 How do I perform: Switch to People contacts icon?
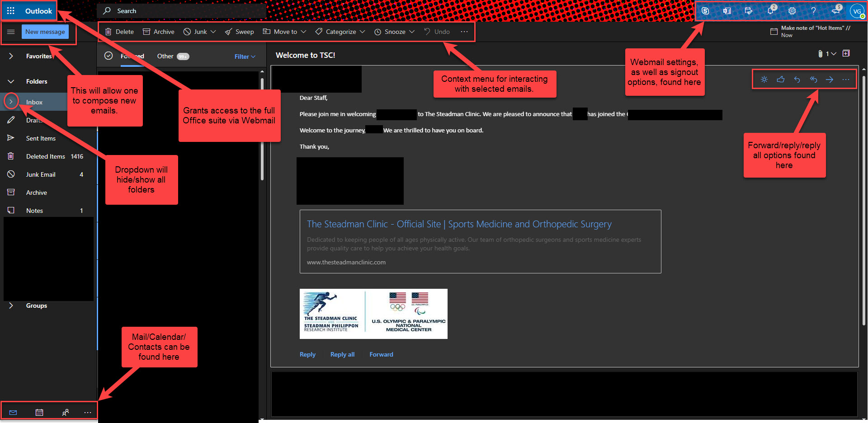(66, 412)
